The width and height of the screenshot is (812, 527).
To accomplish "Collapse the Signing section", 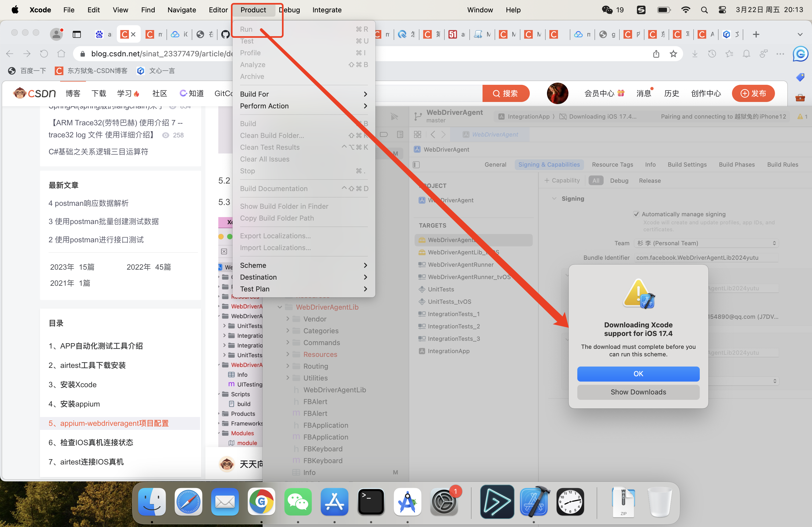I will point(554,199).
